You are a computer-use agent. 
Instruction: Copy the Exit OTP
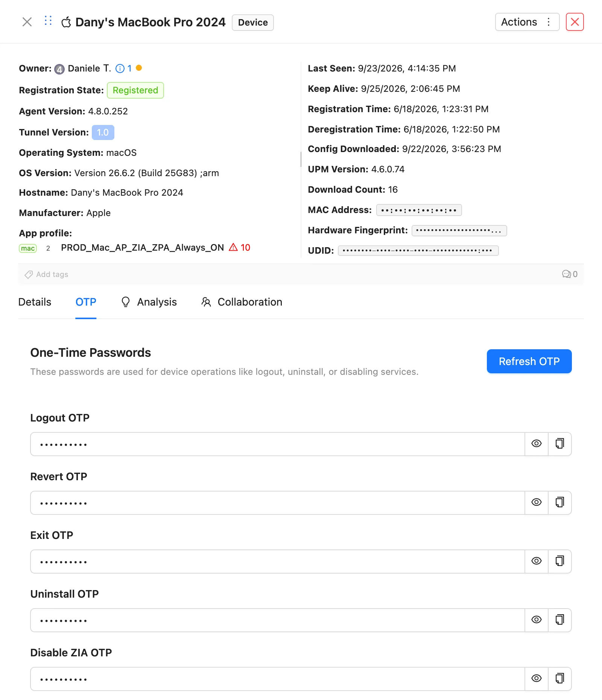[x=560, y=561]
